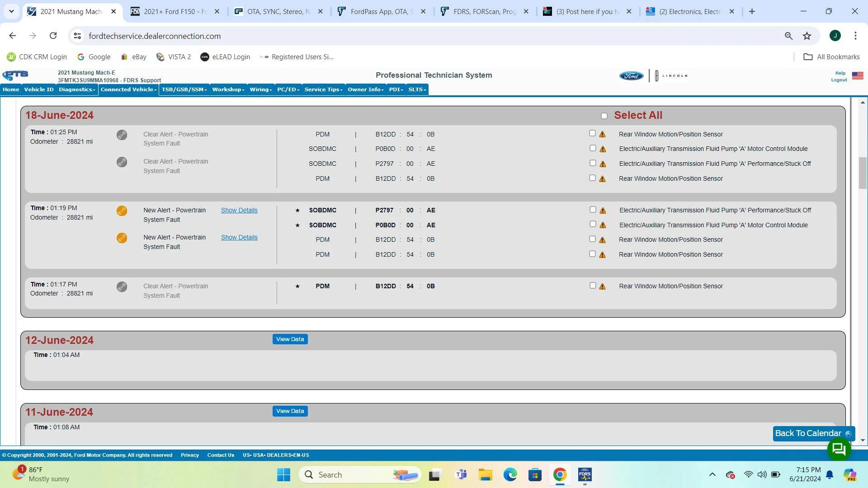Viewport: 868px width, 488px height.
Task: Check the PDM B12DD checkbox at 01:17 PM
Action: click(x=593, y=286)
